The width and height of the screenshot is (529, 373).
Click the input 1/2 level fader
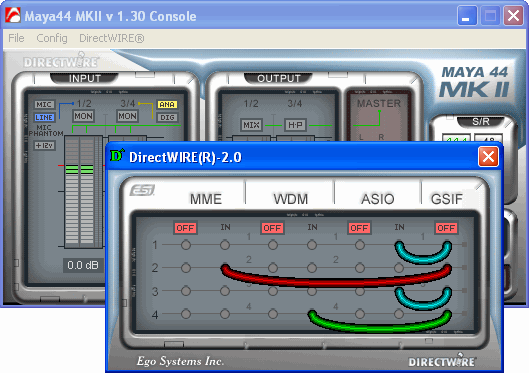[x=80, y=191]
